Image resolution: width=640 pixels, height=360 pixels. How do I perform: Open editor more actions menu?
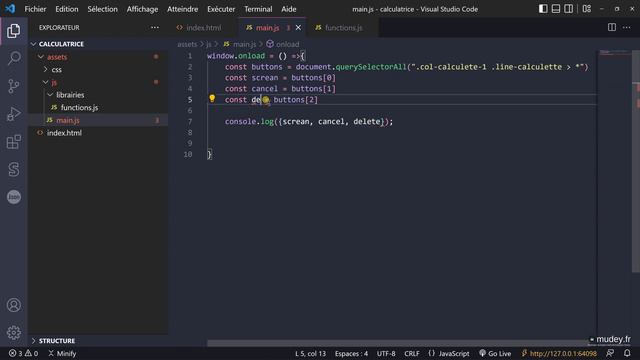tap(627, 27)
